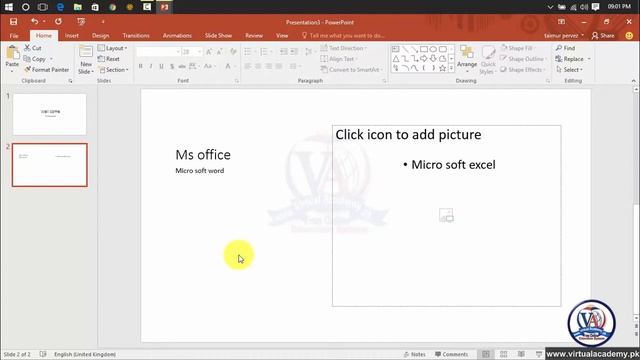Image resolution: width=640 pixels, height=360 pixels.
Task: Click Tell me what you want to do
Action: [x=343, y=36]
